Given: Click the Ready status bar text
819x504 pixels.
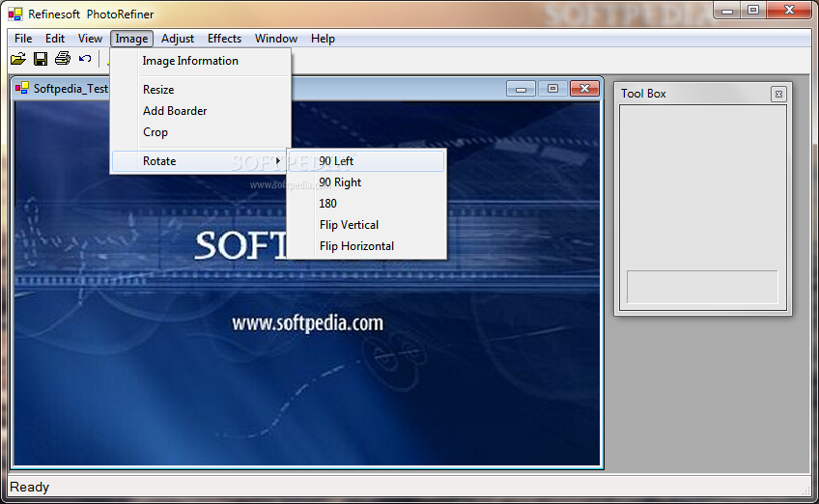Looking at the screenshot, I should pos(30,488).
